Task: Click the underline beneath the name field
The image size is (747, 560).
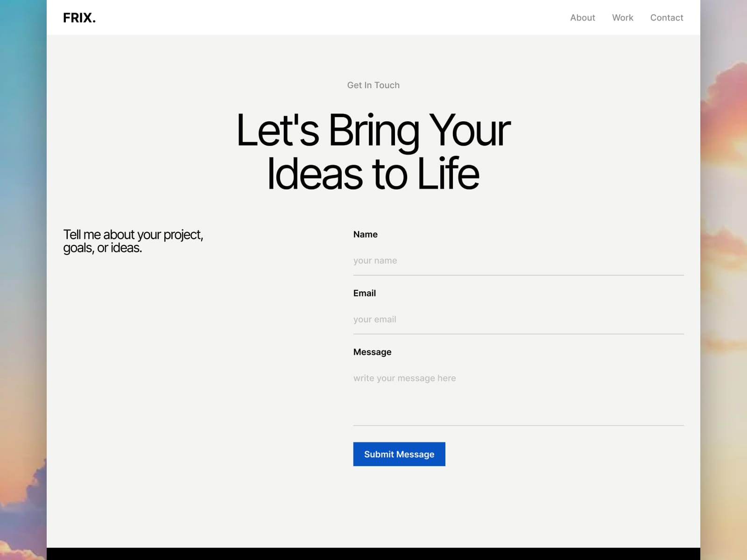Action: tap(518, 275)
